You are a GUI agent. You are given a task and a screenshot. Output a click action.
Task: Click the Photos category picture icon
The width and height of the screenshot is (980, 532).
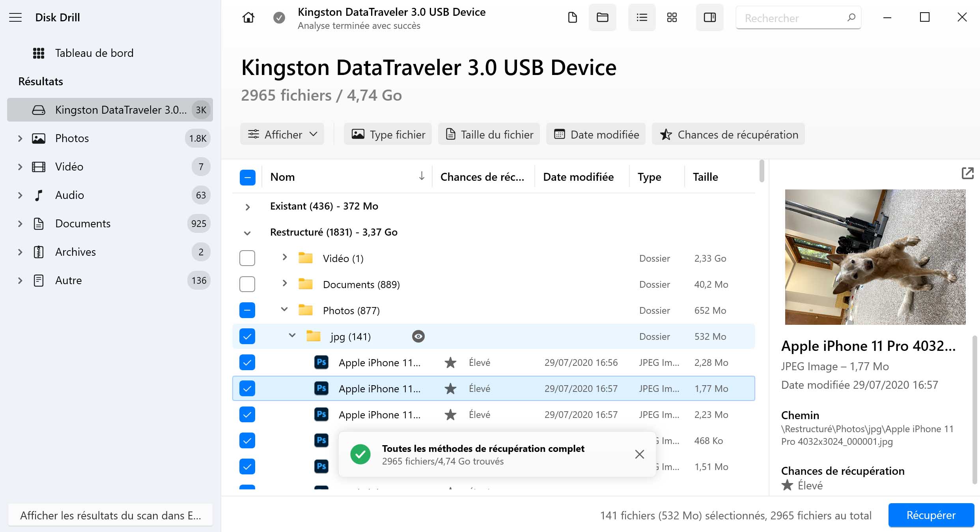click(39, 139)
